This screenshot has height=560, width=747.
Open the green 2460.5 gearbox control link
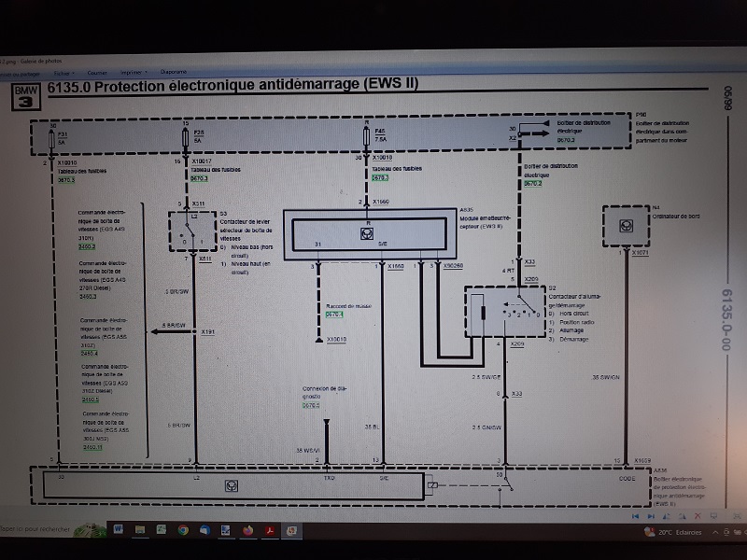click(x=90, y=399)
